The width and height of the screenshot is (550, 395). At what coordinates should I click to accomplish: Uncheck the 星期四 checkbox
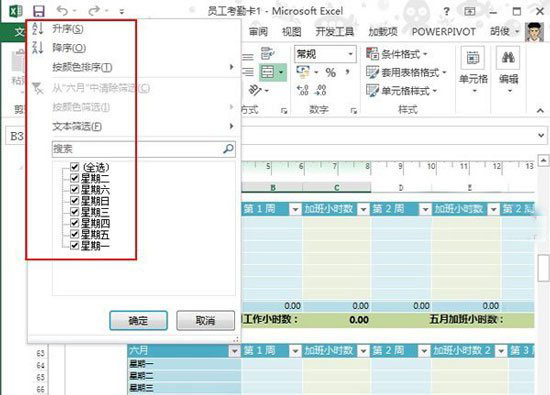coord(74,222)
